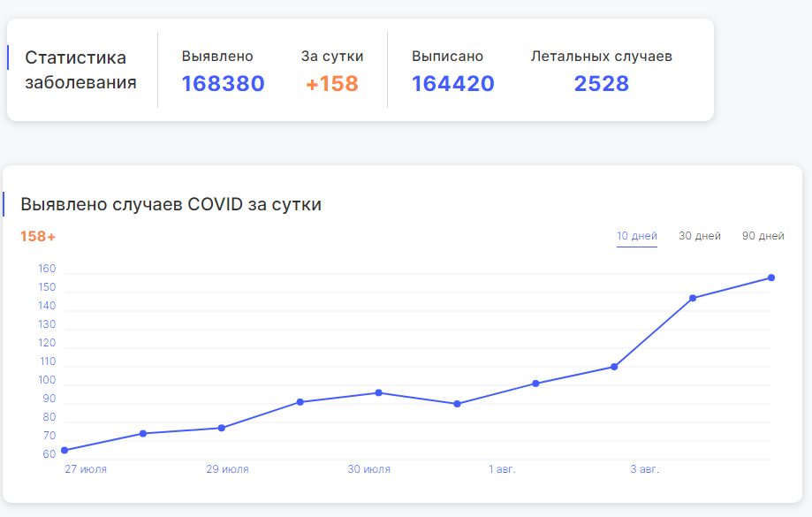Click the 27 июля axis label
The height and width of the screenshot is (517, 812).
coord(86,469)
